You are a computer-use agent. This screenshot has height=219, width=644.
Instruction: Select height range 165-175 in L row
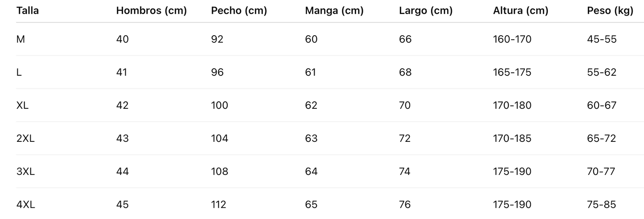512,72
